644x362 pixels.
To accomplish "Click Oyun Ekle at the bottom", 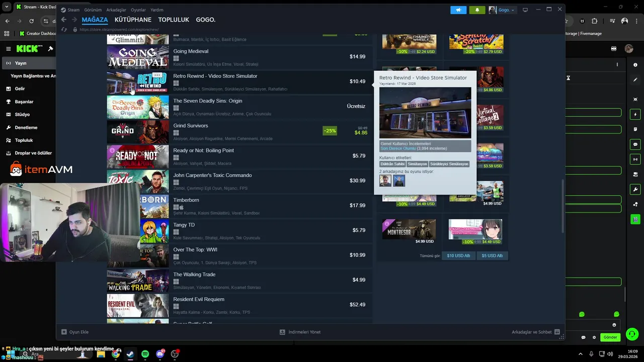I will [x=75, y=332].
